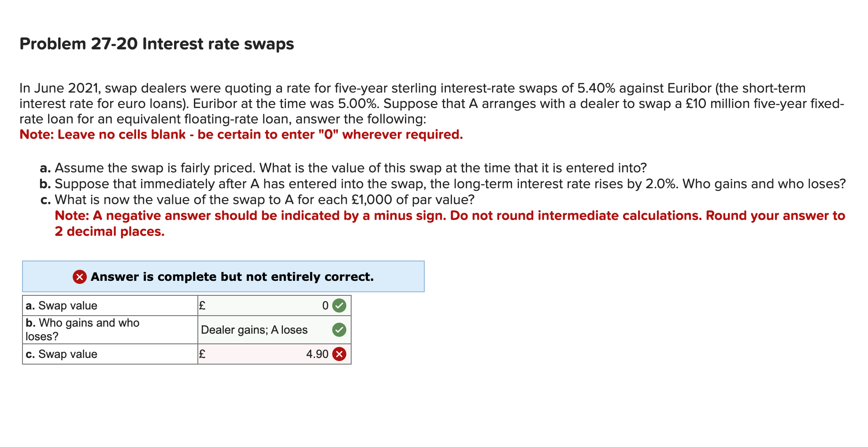Click the row label 'a. Swap value'

62,305
